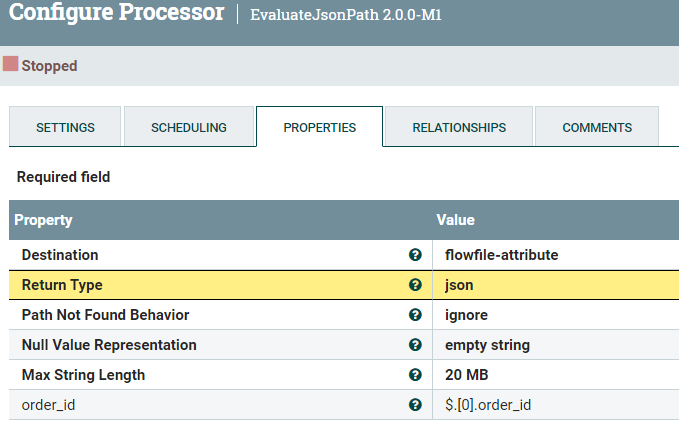
Task: Select the order_id property name
Action: pyautogui.click(x=49, y=405)
